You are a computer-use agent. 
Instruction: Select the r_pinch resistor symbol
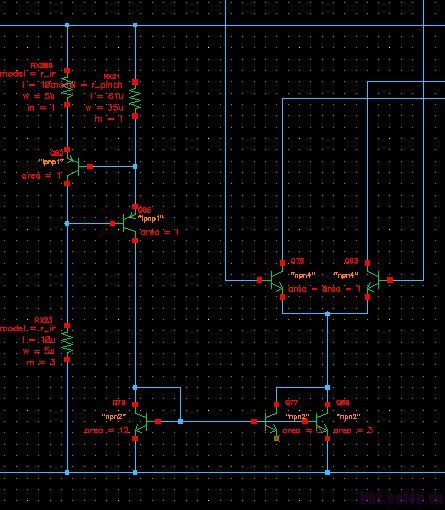point(135,99)
